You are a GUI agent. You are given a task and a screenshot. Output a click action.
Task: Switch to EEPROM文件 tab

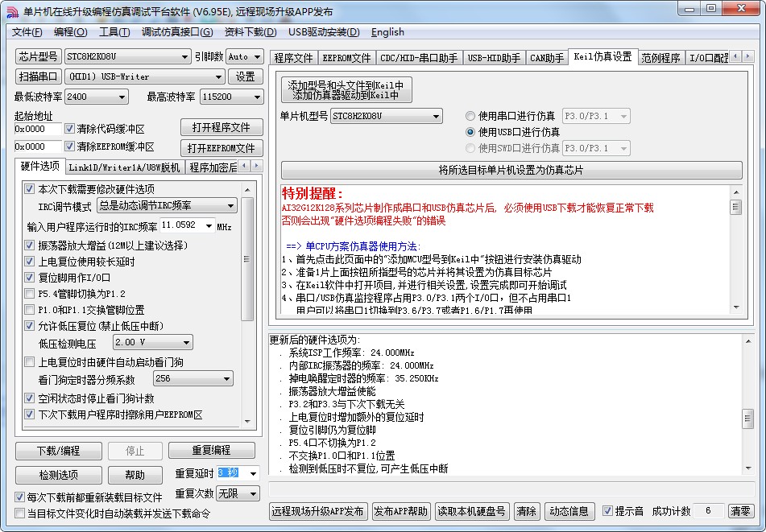[346, 58]
